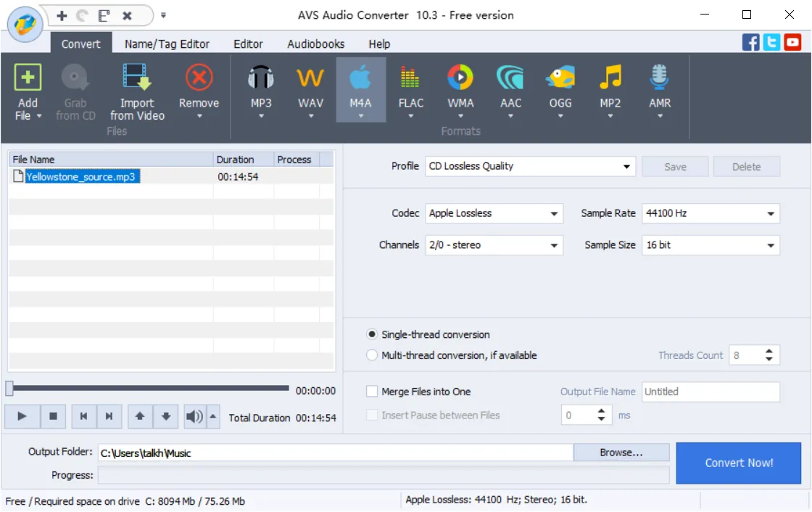Select AMR microphone format icon

click(659, 78)
